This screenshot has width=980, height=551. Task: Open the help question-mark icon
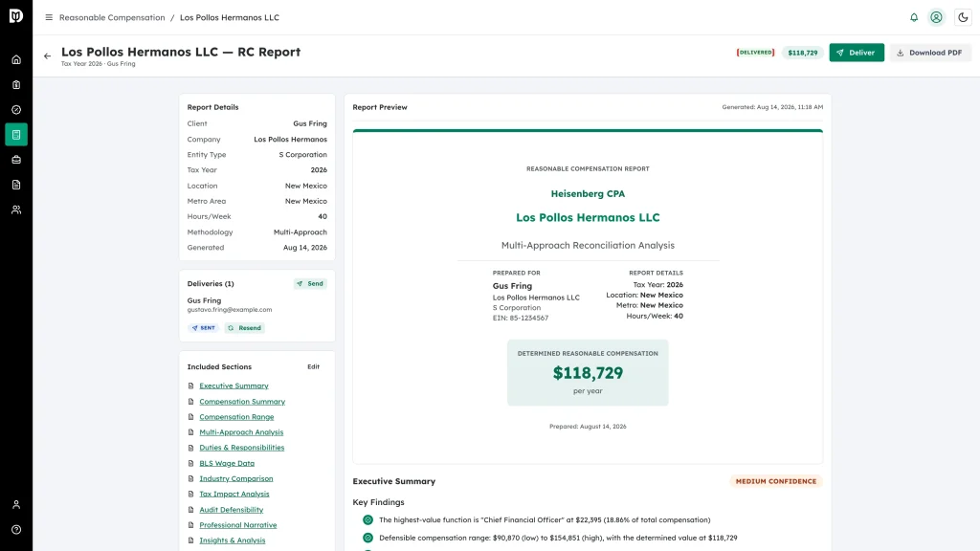pyautogui.click(x=16, y=530)
